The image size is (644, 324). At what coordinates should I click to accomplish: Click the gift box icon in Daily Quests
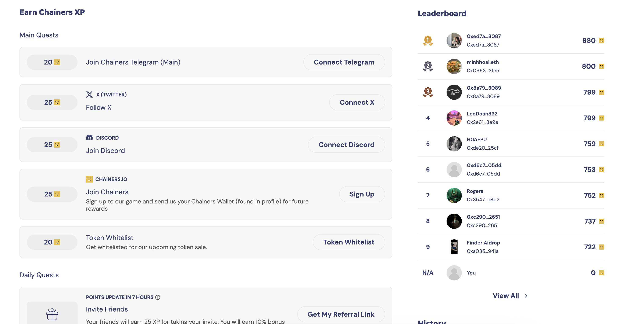click(52, 314)
